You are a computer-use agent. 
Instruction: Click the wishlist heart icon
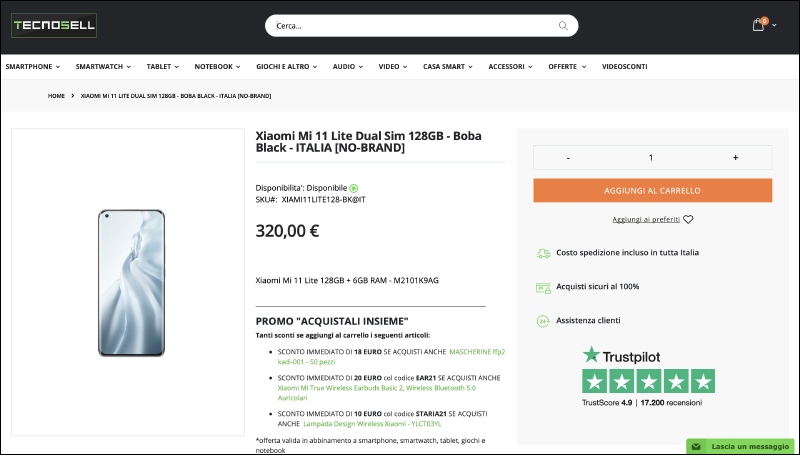(x=688, y=219)
